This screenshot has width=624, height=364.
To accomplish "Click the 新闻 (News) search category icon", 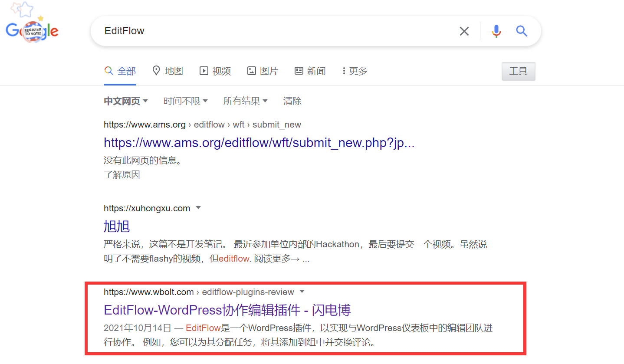I will click(298, 70).
